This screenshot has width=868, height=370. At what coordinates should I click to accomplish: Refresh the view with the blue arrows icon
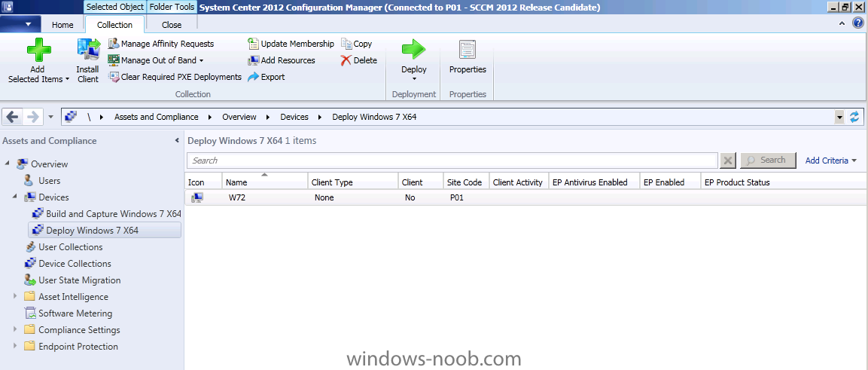pos(855,117)
